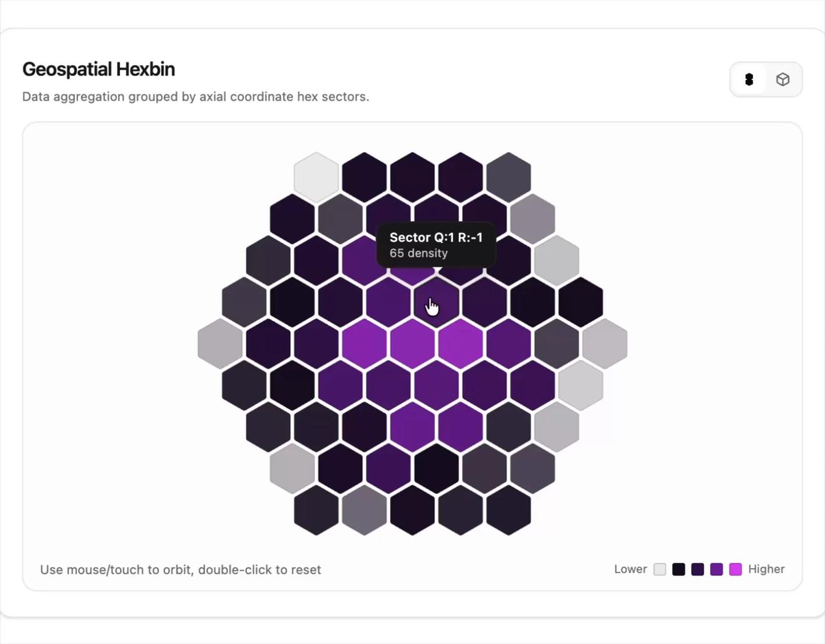825x644 pixels.
Task: Click the Lower legend label
Action: (x=630, y=569)
